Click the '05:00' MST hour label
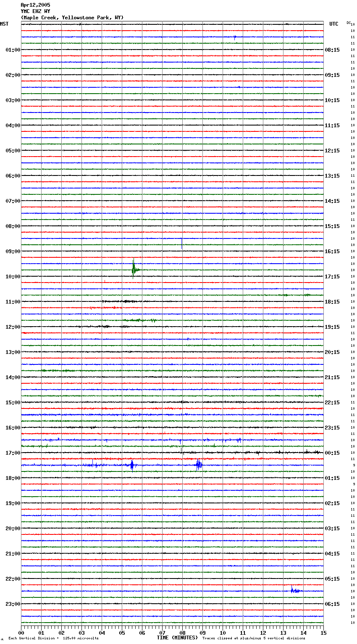The image size is (357, 644). [x=13, y=151]
